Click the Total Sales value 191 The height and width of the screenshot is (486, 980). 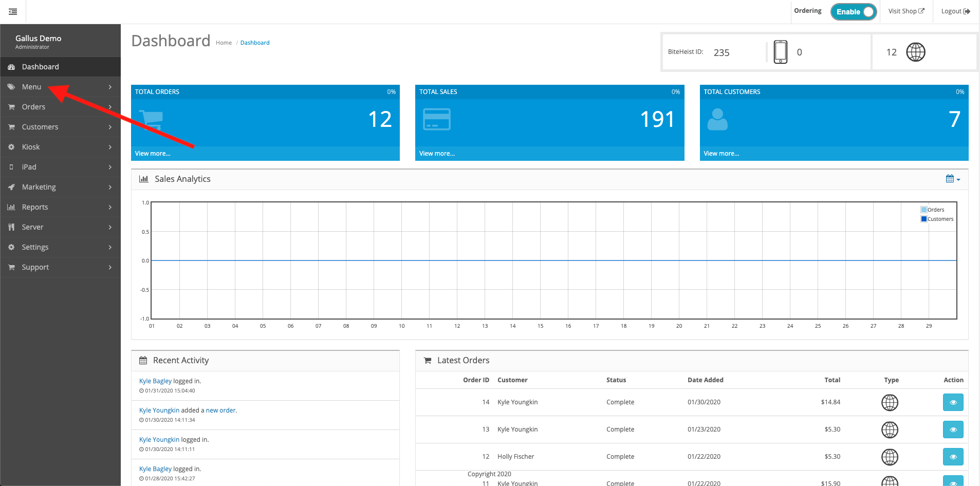657,120
